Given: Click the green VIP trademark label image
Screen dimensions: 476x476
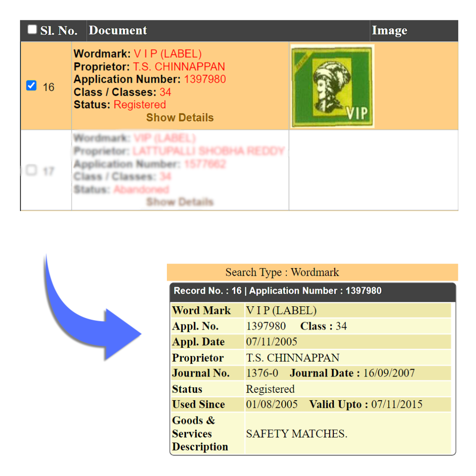Looking at the screenshot, I should (x=332, y=86).
